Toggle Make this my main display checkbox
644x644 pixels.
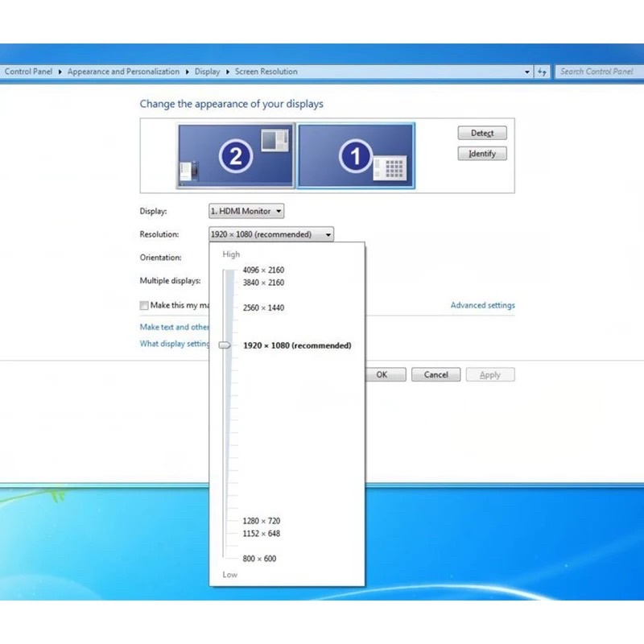pos(144,305)
